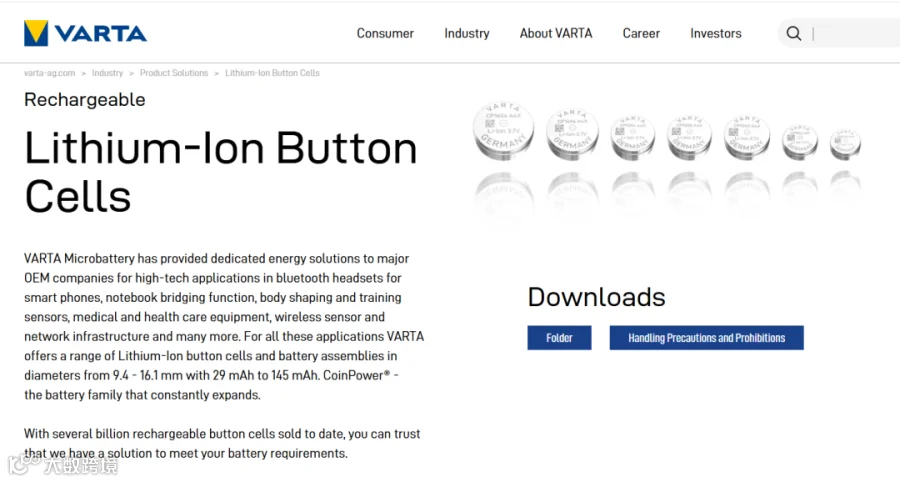The image size is (900, 482).
Task: Click the VARTA logo in the header
Action: coord(85,33)
